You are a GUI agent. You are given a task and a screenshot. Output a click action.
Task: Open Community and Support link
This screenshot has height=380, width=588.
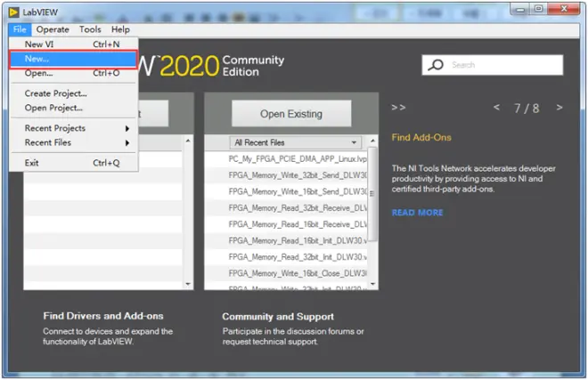click(278, 317)
